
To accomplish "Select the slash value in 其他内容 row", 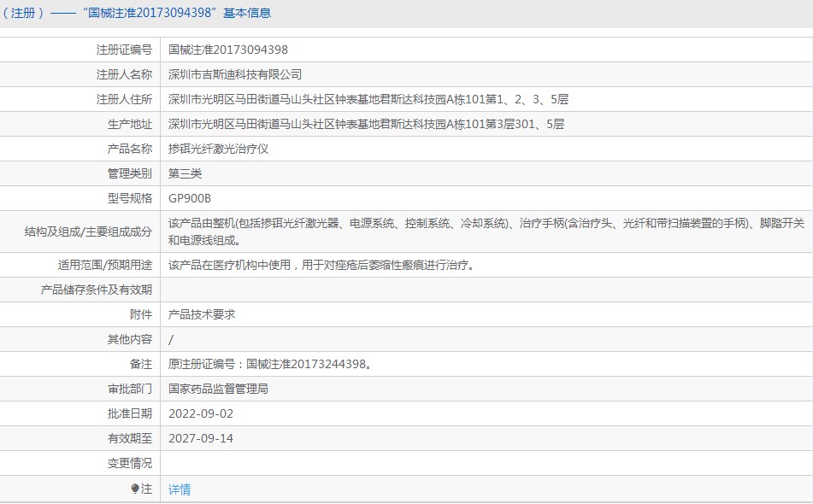I will point(171,340).
